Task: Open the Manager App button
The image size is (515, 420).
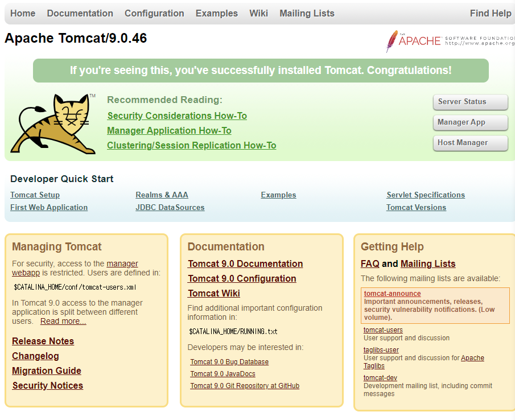Action: pos(471,122)
